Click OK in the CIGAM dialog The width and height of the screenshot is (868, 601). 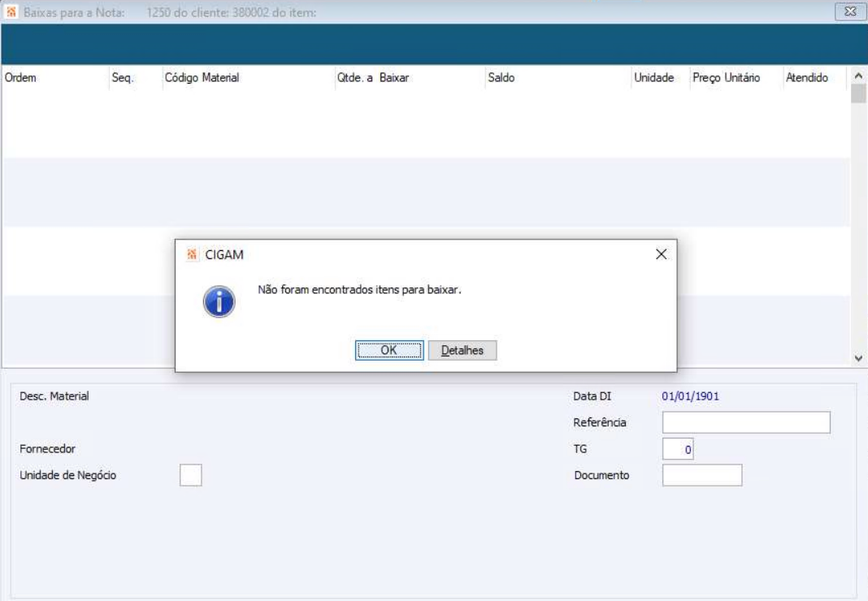pos(389,350)
